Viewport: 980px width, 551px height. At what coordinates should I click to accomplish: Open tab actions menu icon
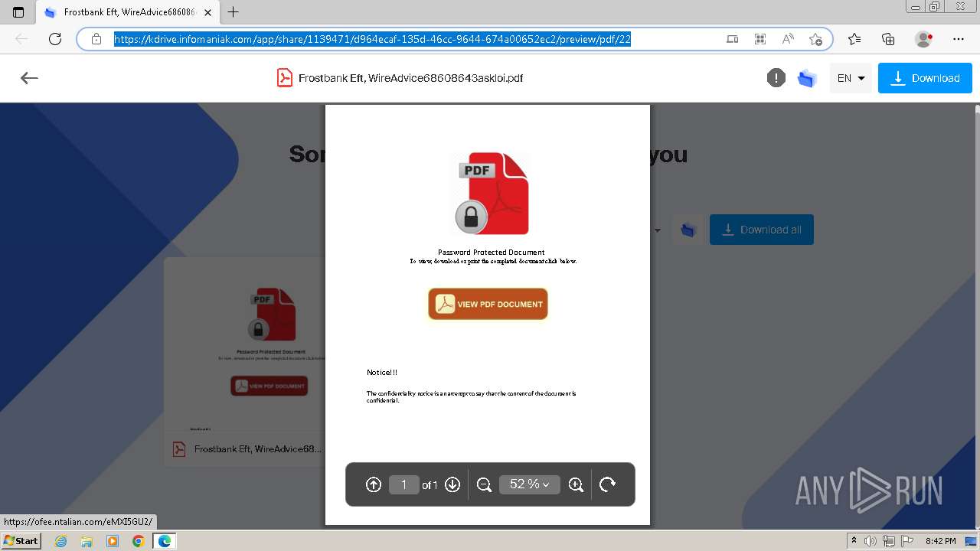tap(18, 12)
